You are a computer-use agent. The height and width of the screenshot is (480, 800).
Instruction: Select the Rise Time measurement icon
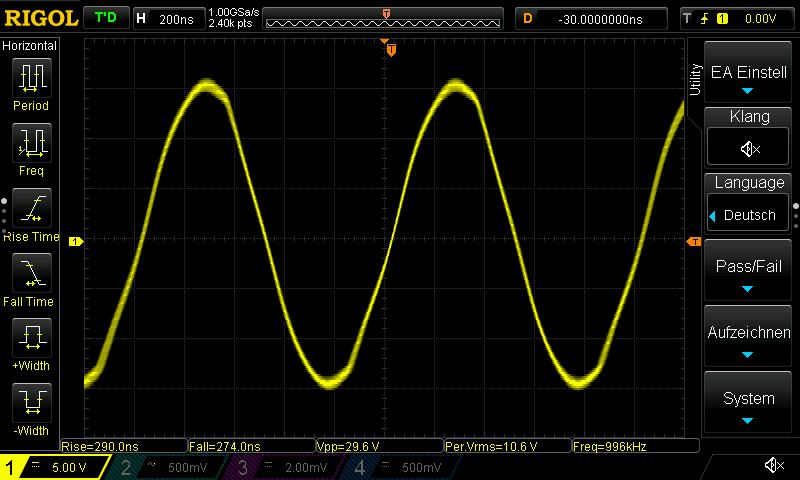point(32,208)
